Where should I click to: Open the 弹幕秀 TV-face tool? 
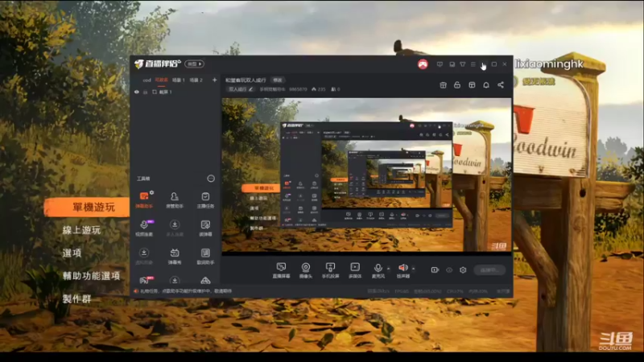point(175,255)
